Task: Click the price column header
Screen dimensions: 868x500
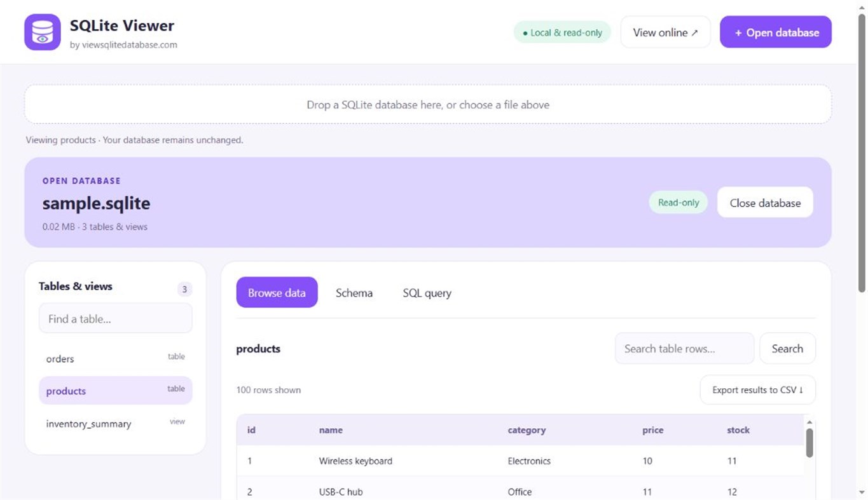Action: pos(652,430)
